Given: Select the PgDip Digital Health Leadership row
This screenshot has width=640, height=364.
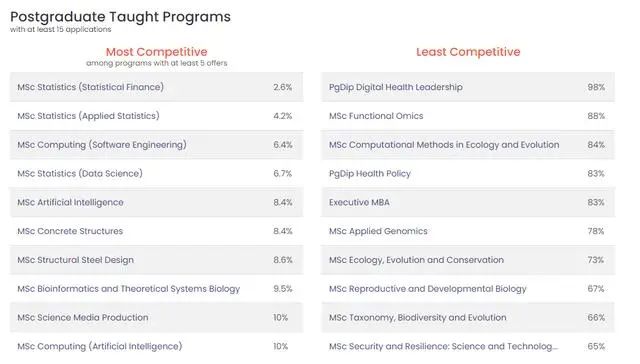Looking at the screenshot, I should click(468, 87).
